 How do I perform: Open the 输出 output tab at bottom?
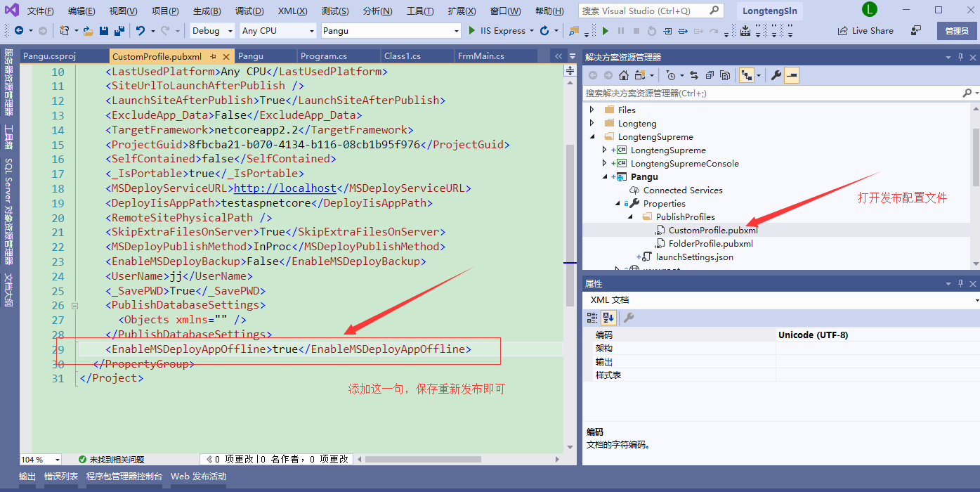coord(27,477)
